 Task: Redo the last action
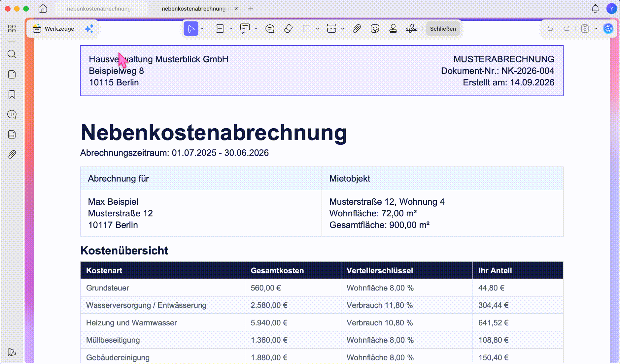[566, 29]
